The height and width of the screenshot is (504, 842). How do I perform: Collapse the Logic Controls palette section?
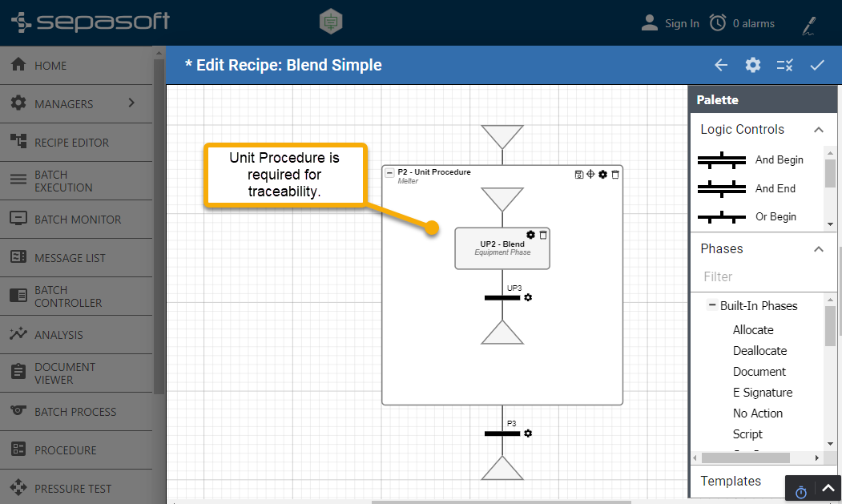819,130
